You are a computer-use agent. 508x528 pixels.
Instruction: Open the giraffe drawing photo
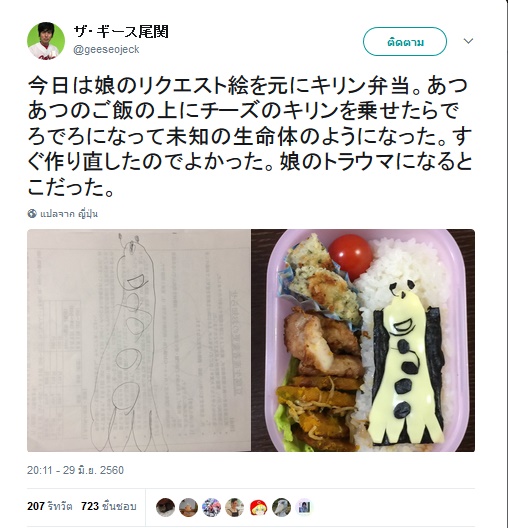coord(139,340)
